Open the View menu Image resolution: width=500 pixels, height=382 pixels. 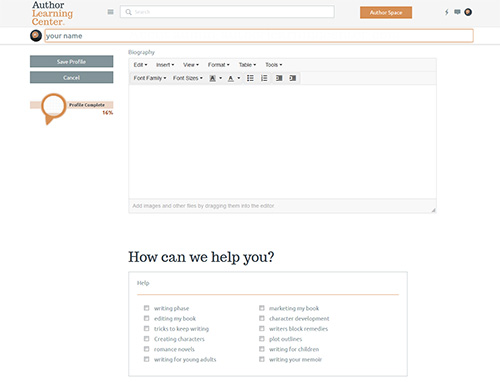(x=191, y=65)
